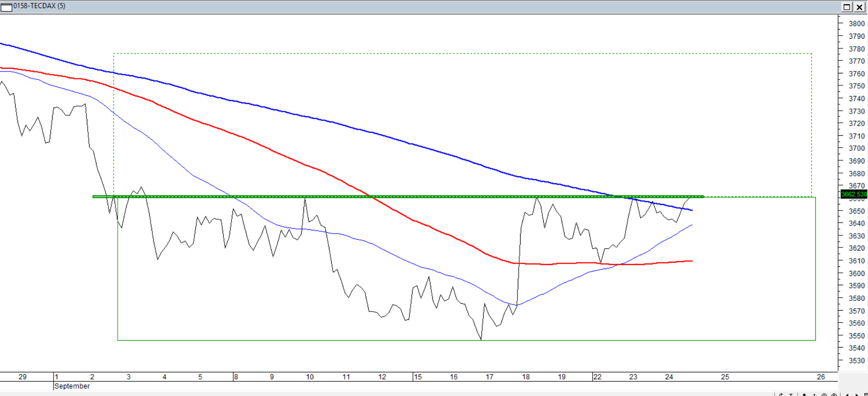Close the TECDAX chart window
Image resolution: width=868 pixels, height=396 pixels.
pos(859,7)
